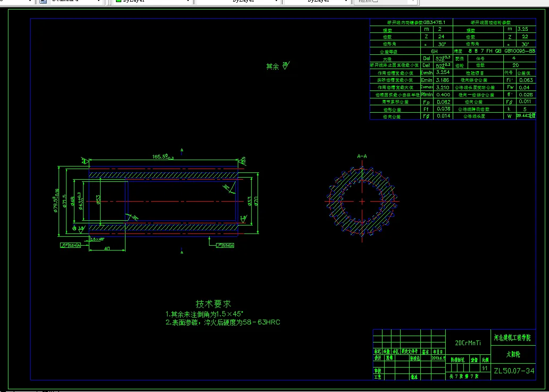The width and height of the screenshot is (549, 392).
Task: Select the φ48 diameter dimension
Action: [x=72, y=201]
